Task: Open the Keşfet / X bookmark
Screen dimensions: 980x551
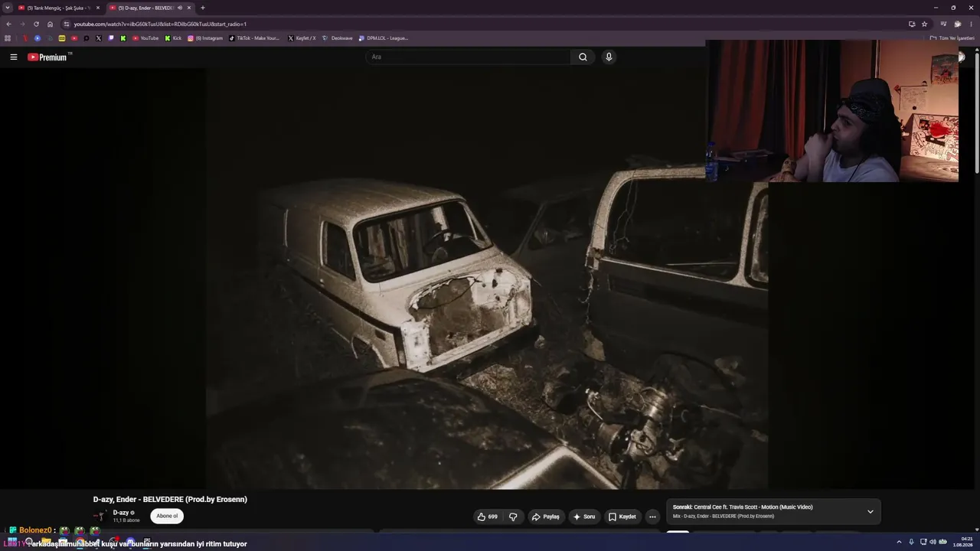Action: 302,38
